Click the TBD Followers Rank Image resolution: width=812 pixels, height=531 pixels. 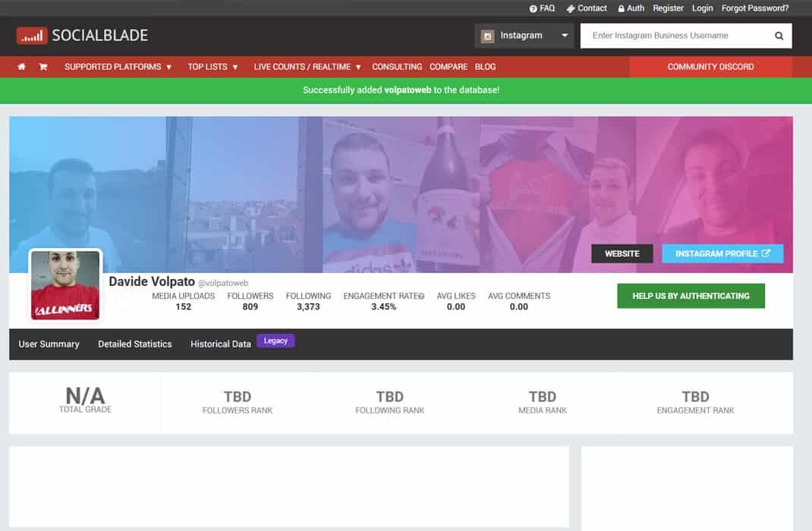[x=238, y=397]
